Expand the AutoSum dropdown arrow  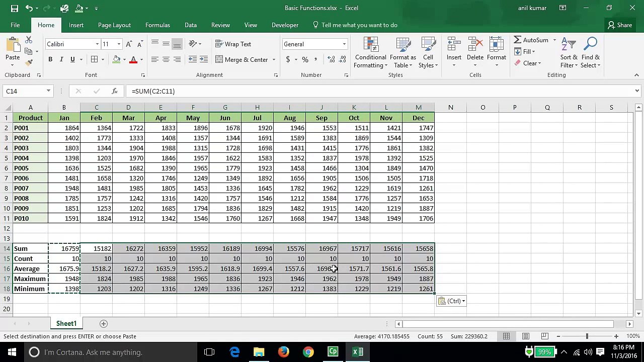[x=554, y=40]
